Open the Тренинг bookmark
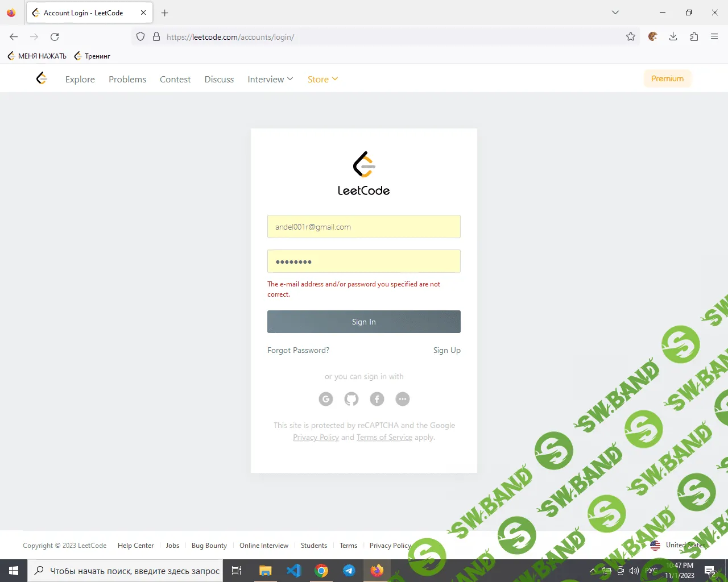The height and width of the screenshot is (582, 728). [x=93, y=56]
